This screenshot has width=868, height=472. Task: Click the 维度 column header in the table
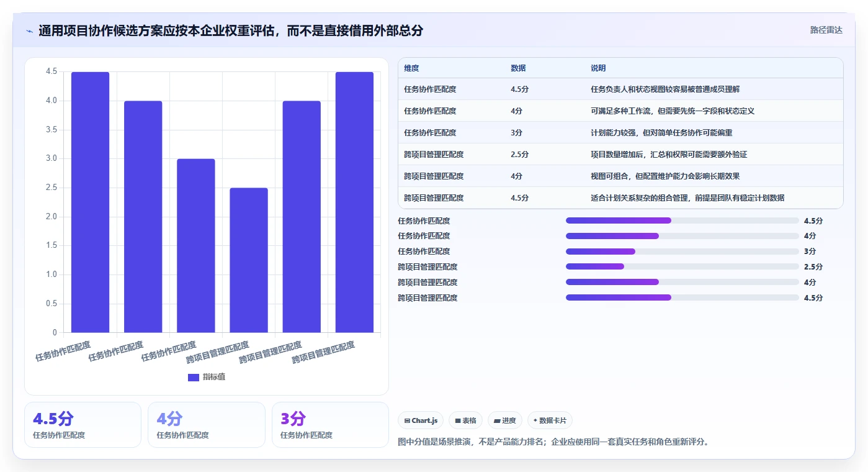point(411,68)
